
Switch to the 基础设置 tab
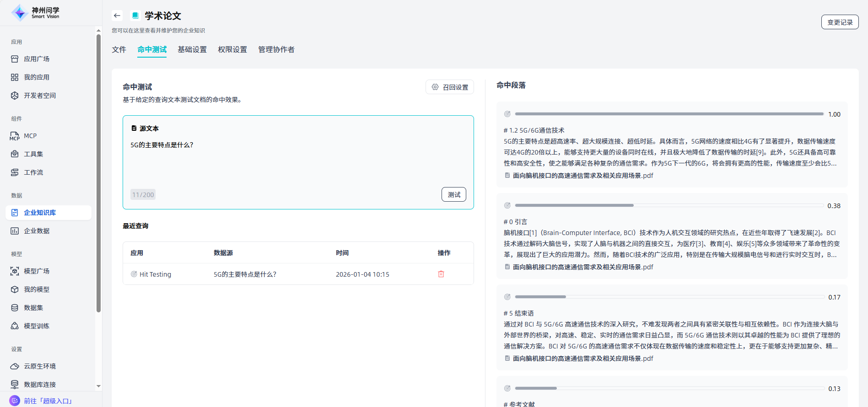click(x=192, y=49)
